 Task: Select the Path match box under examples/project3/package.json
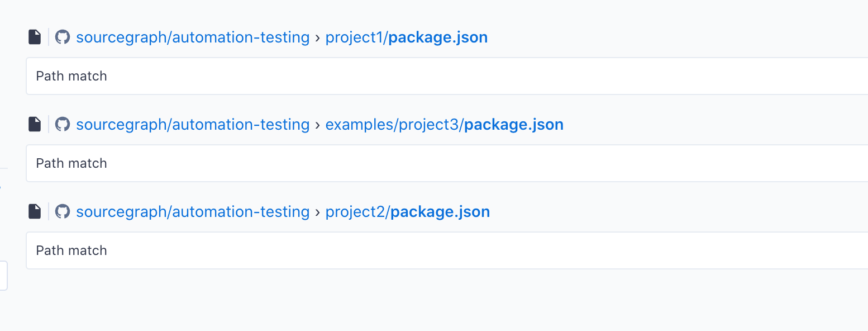447,163
